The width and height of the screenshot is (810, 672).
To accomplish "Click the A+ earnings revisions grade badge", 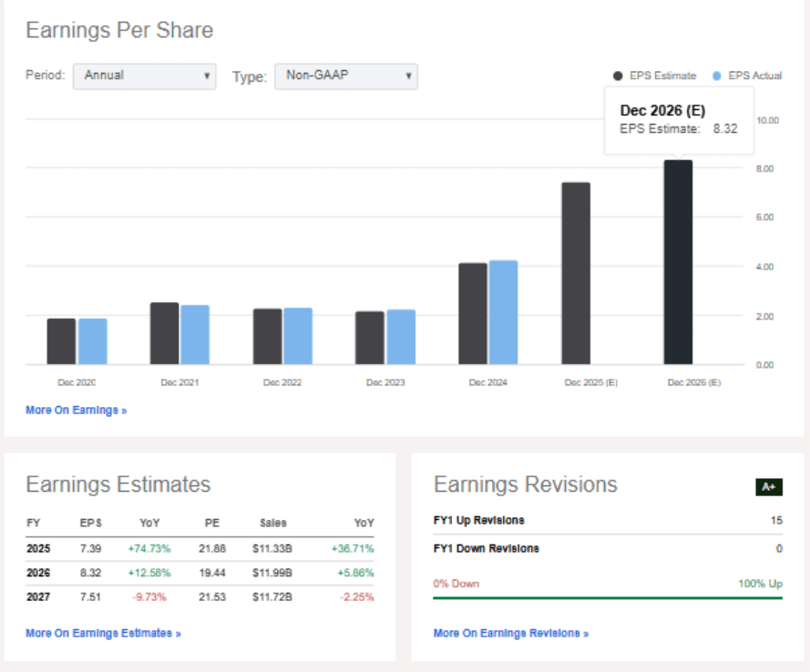I will (769, 487).
